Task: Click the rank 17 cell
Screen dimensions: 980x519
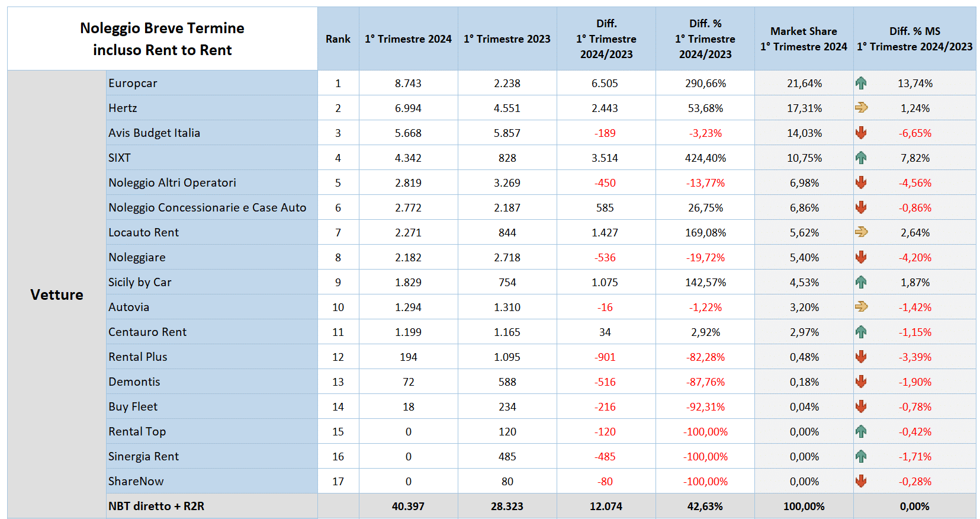Action: click(x=338, y=482)
